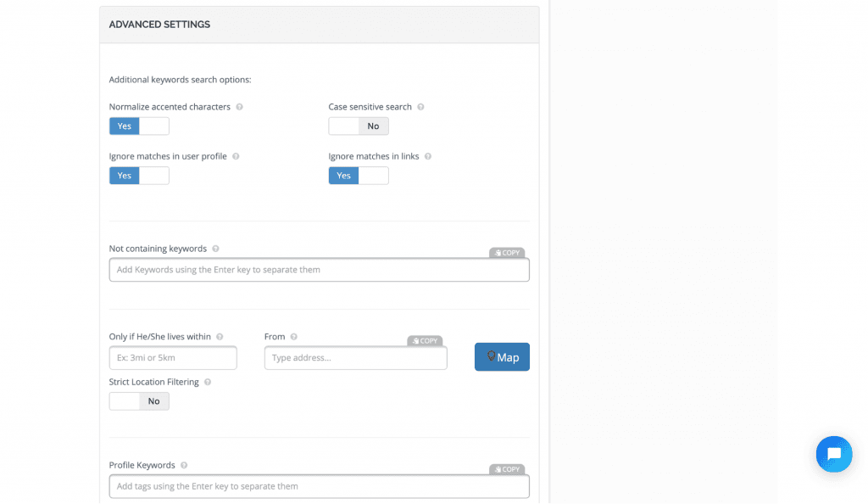
Task: Click help icon beside Normalize accented characters
Action: click(x=240, y=107)
